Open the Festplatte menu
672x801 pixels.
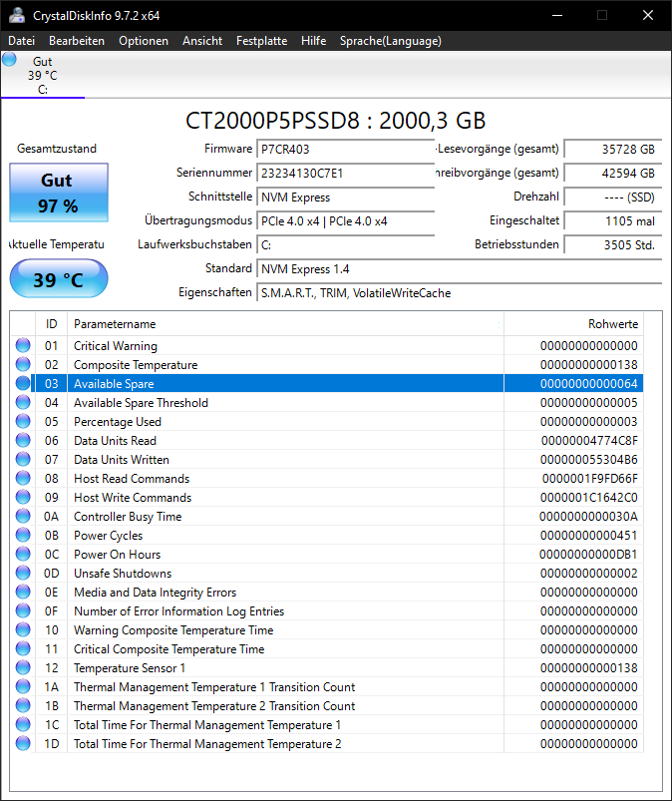click(x=261, y=41)
